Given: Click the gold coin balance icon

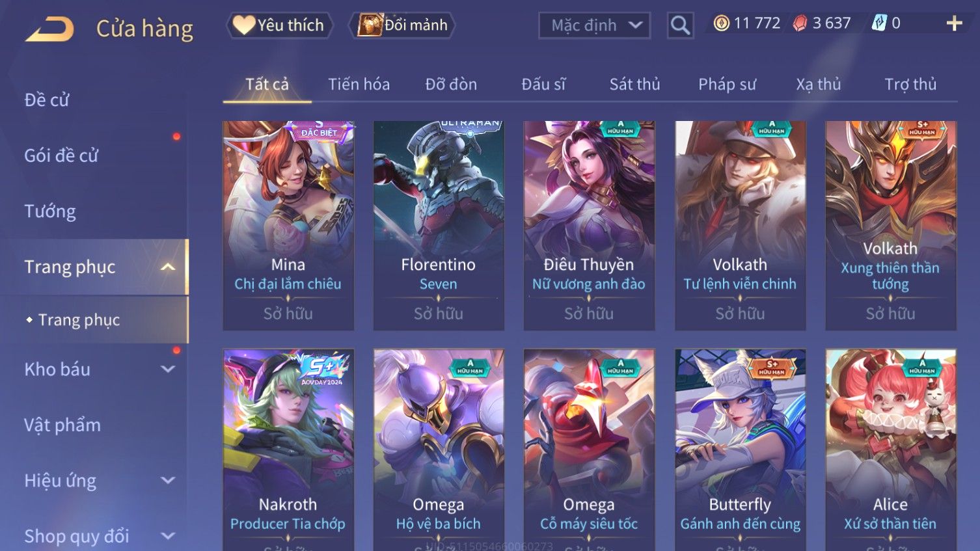Looking at the screenshot, I should tap(721, 23).
